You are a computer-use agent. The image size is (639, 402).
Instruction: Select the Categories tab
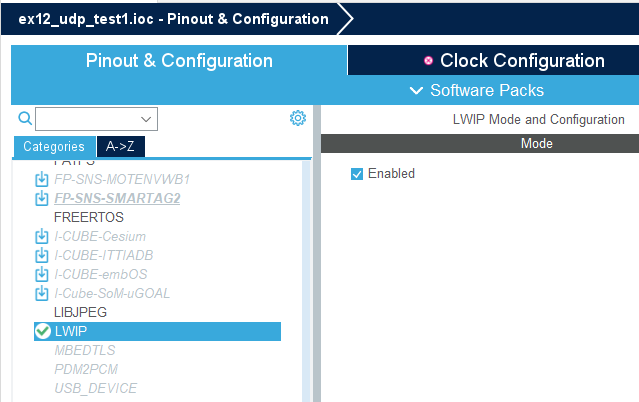(x=54, y=146)
